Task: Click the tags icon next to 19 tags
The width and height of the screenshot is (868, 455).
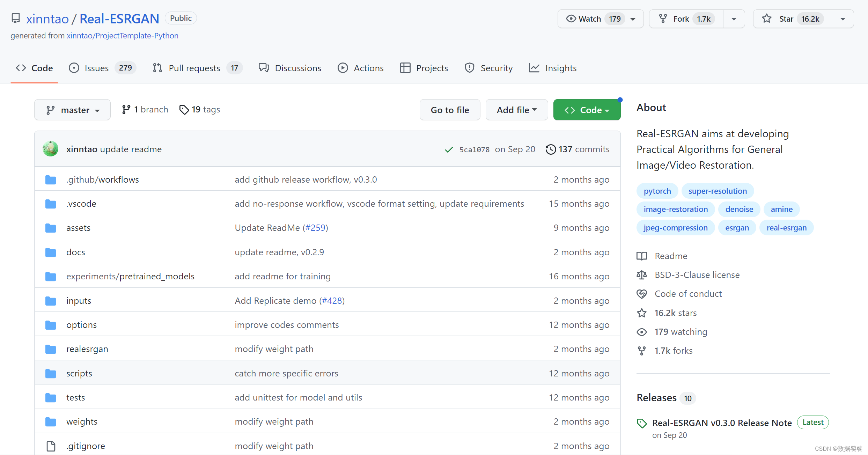Action: pyautogui.click(x=184, y=110)
